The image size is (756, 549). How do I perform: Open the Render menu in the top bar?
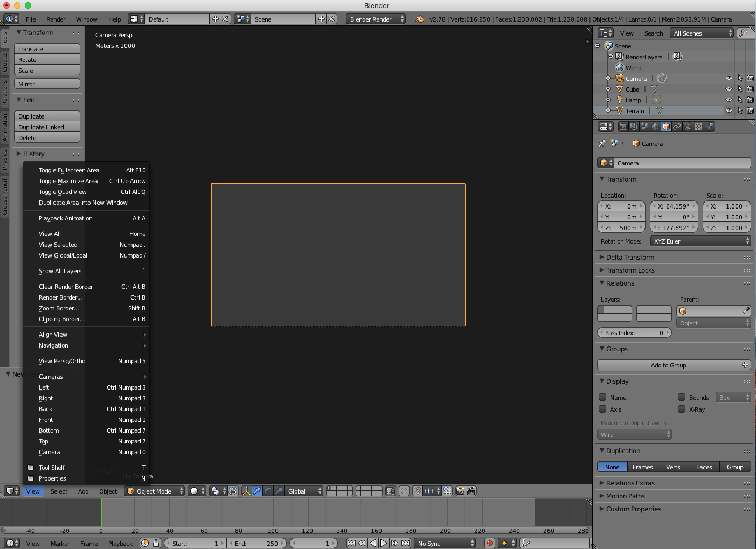pyautogui.click(x=56, y=19)
